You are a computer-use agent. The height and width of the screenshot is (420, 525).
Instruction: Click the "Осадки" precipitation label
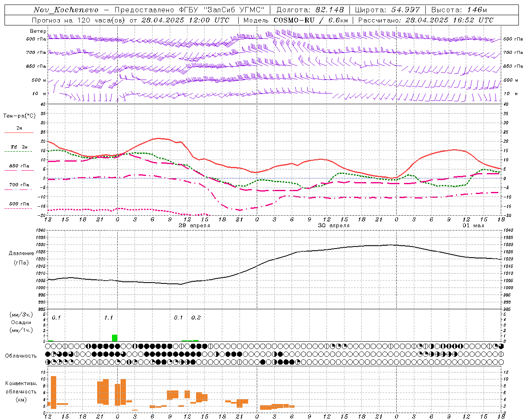21,322
